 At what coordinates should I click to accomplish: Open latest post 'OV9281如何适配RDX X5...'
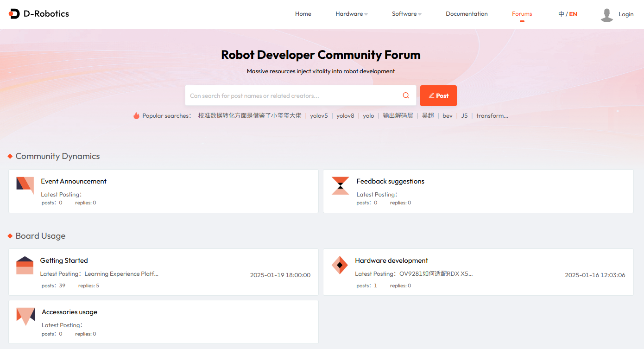click(436, 274)
